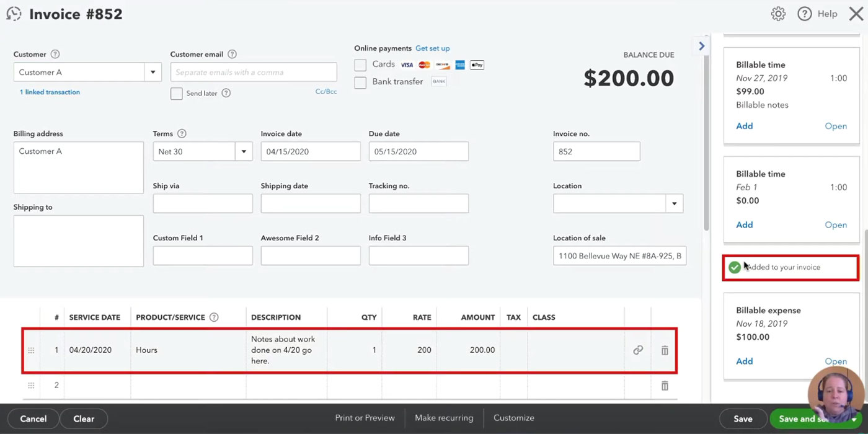868x434 pixels.
Task: Click the Invoice date field
Action: 311,152
